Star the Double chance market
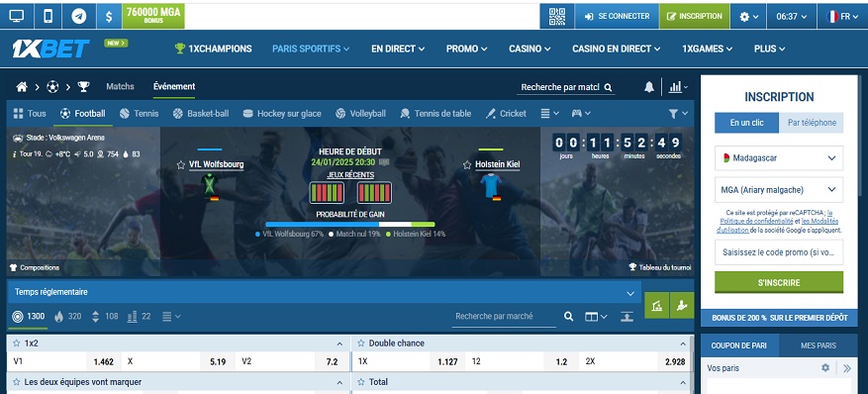The width and height of the screenshot is (868, 394). (361, 344)
